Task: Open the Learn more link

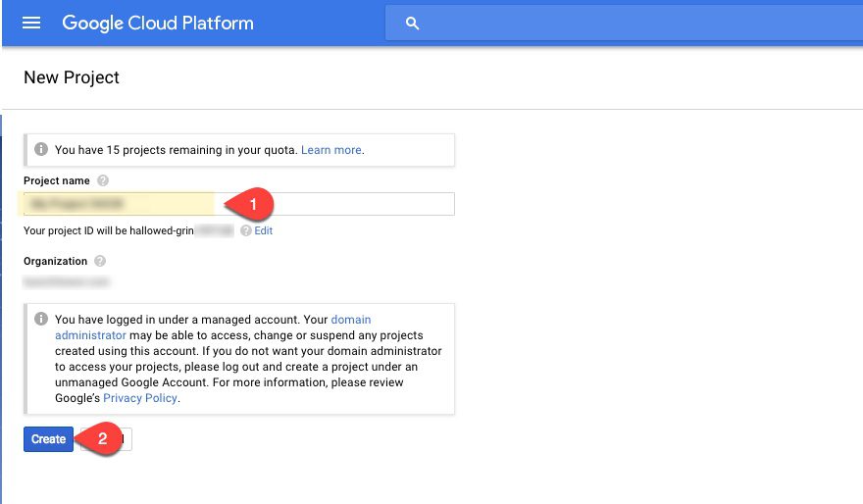Action: (x=331, y=150)
